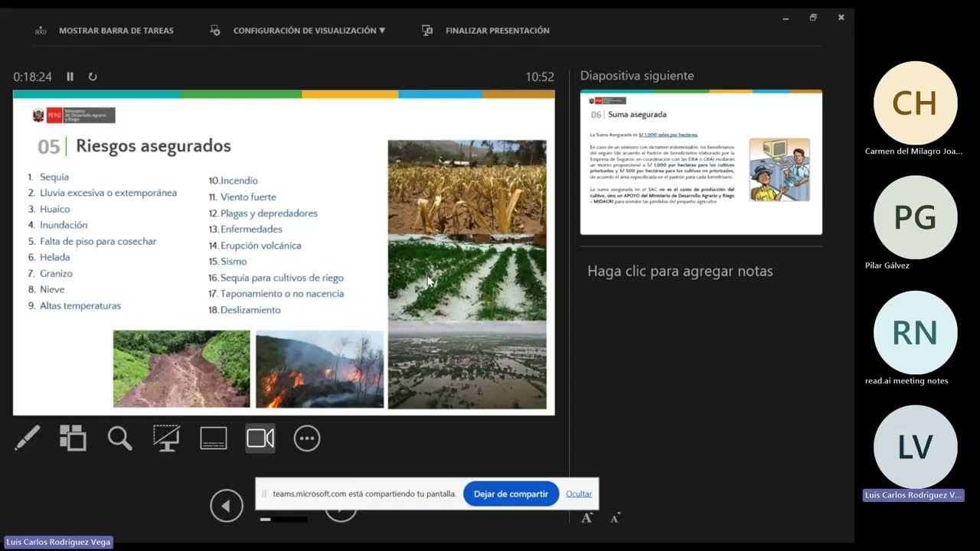Click list item Deslizamiento

250,310
